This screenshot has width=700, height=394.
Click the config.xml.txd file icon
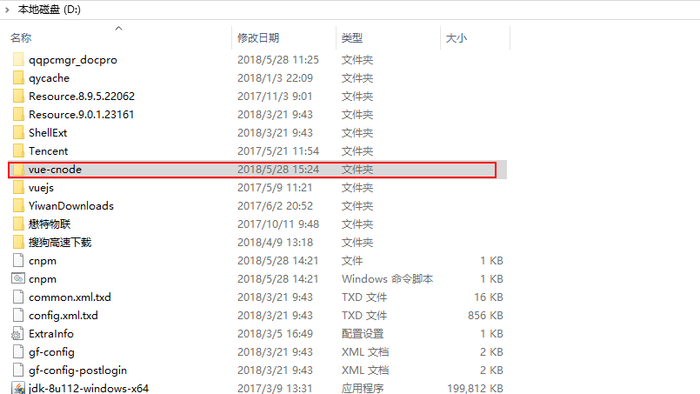coord(18,315)
